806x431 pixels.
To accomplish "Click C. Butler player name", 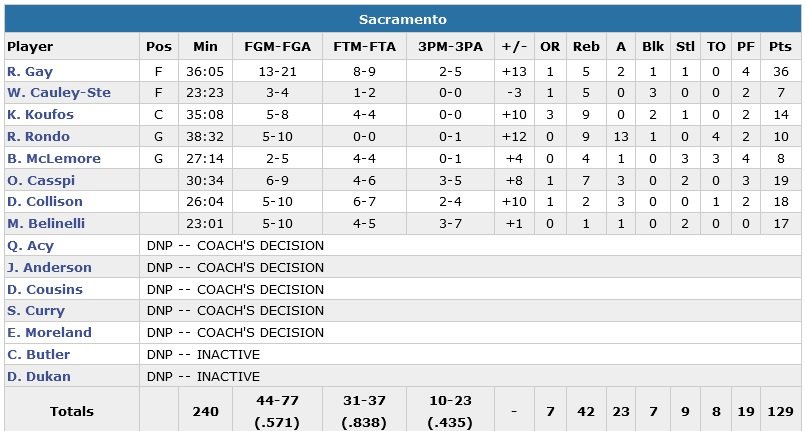I will pos(38,354).
